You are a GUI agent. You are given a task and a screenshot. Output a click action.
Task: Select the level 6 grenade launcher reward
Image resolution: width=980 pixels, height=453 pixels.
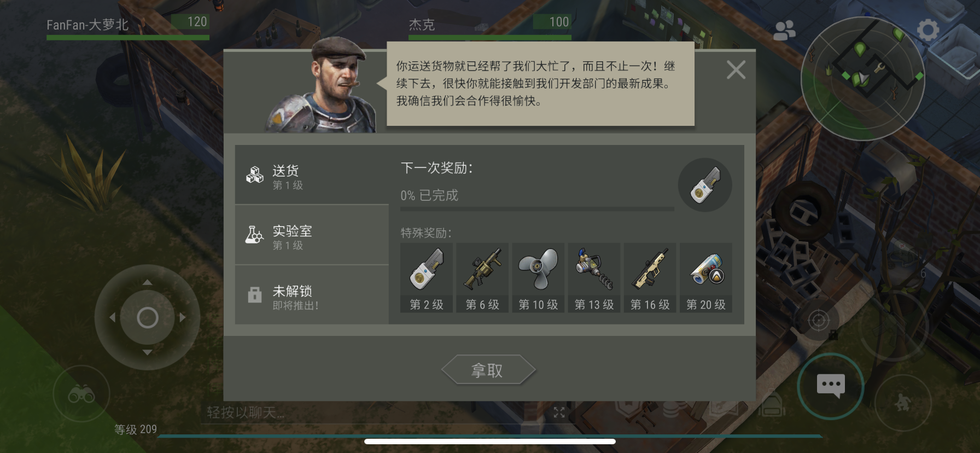pyautogui.click(x=482, y=278)
